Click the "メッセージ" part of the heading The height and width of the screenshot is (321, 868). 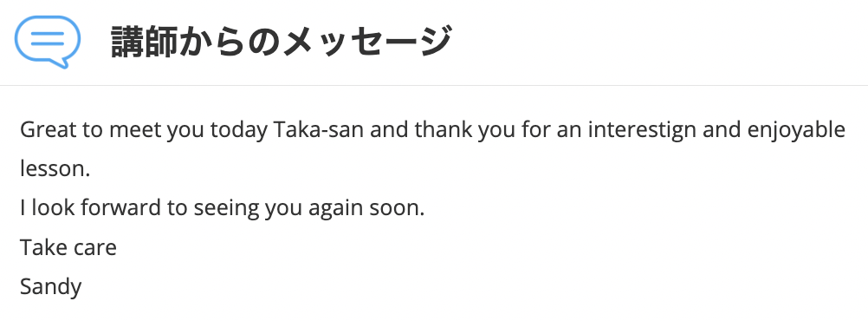tap(366, 43)
